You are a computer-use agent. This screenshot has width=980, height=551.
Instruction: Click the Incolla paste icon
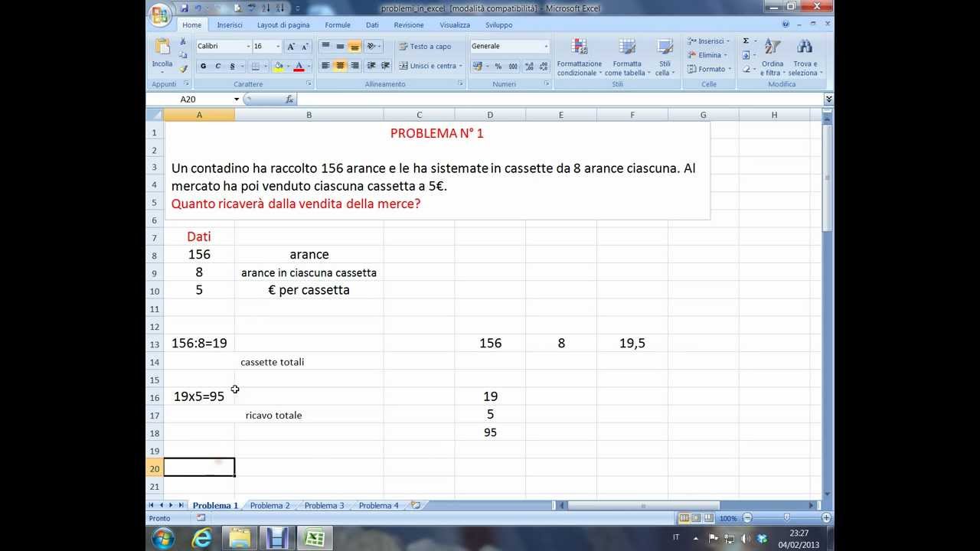(x=162, y=47)
